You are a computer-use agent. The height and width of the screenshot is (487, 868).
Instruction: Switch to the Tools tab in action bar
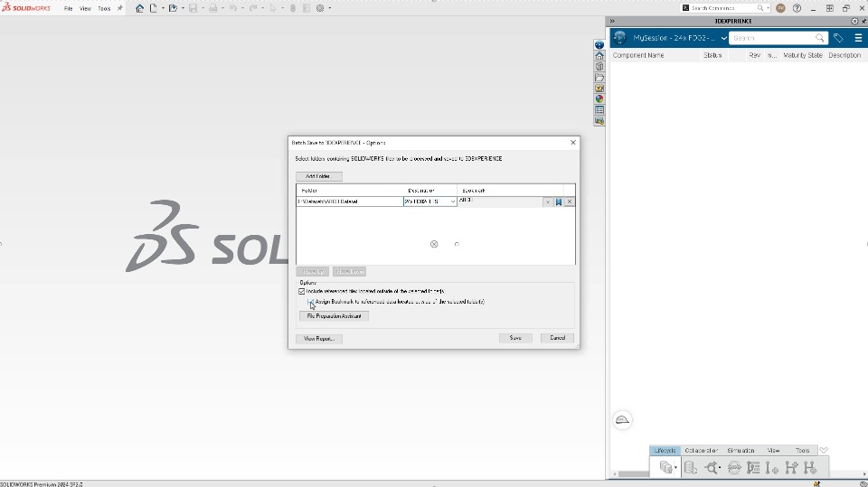pos(802,451)
